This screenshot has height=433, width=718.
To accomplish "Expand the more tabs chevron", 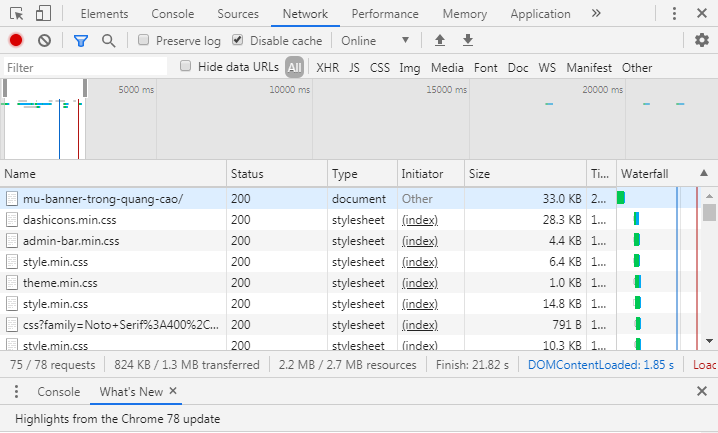I will tap(596, 14).
